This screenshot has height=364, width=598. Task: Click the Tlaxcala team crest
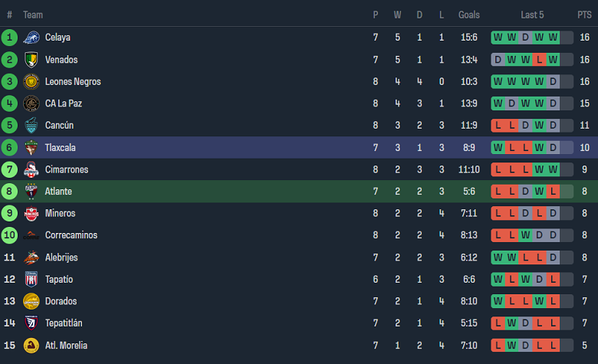31,148
